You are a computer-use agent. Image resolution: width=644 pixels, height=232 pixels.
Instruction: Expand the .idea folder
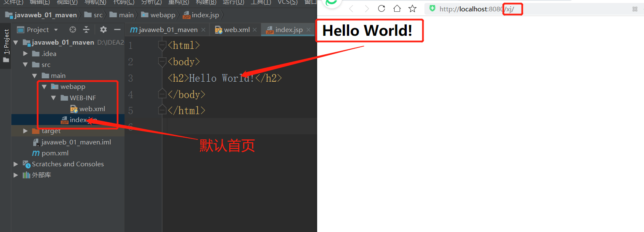(25, 53)
